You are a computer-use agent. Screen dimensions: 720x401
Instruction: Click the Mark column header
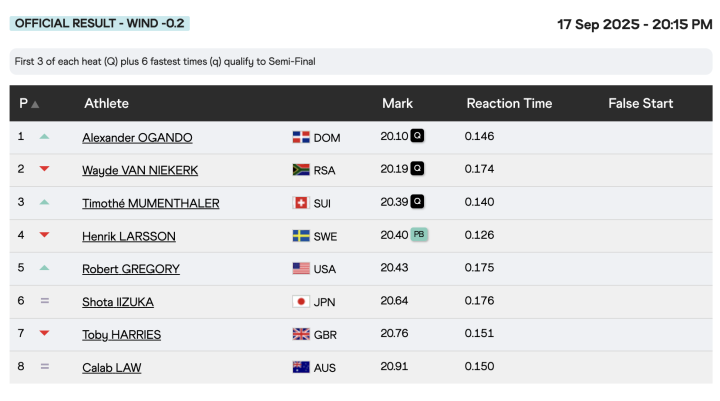[x=397, y=103]
